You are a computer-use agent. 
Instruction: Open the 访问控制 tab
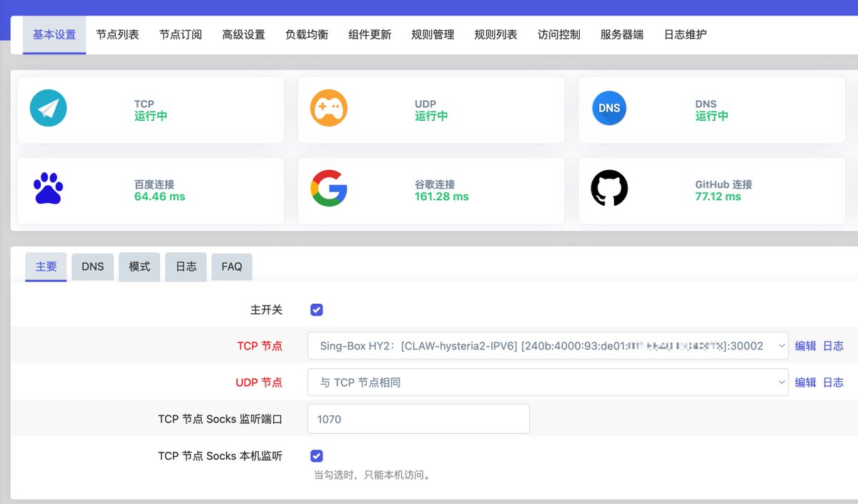coord(558,34)
